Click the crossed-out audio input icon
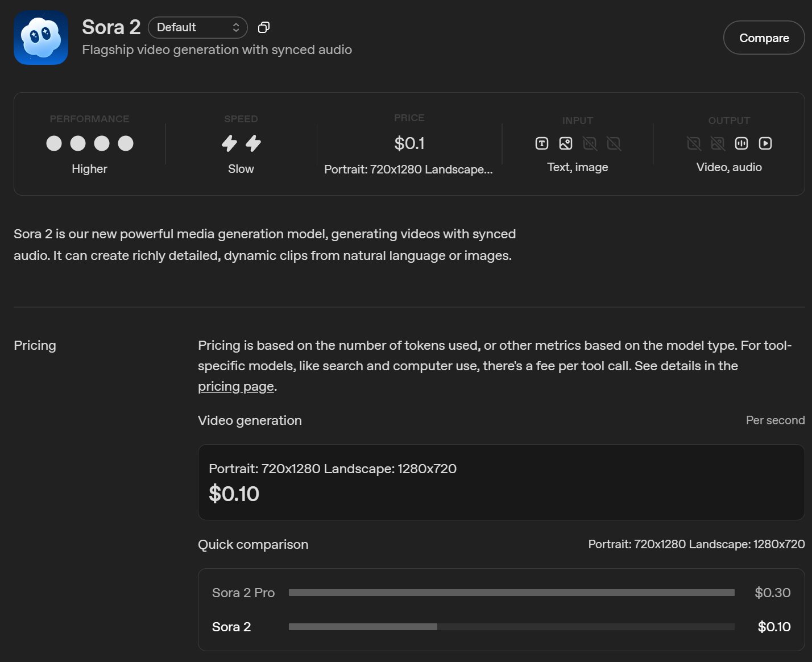This screenshot has height=662, width=812. [590, 143]
